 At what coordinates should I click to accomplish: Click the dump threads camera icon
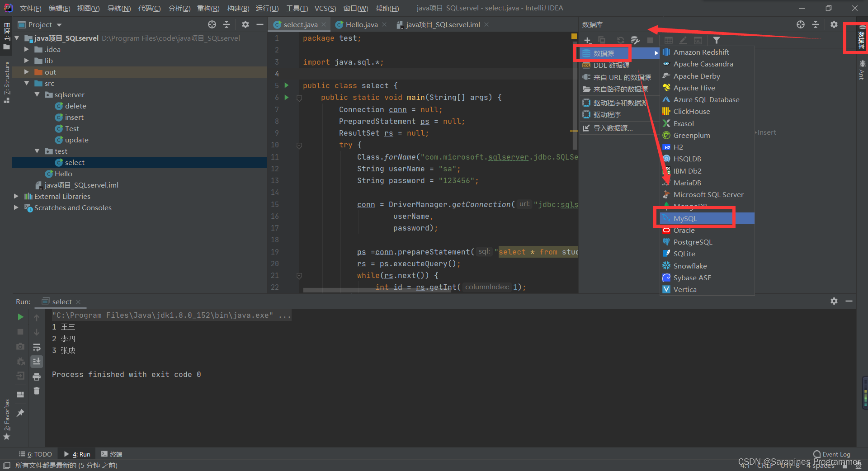[x=20, y=347]
